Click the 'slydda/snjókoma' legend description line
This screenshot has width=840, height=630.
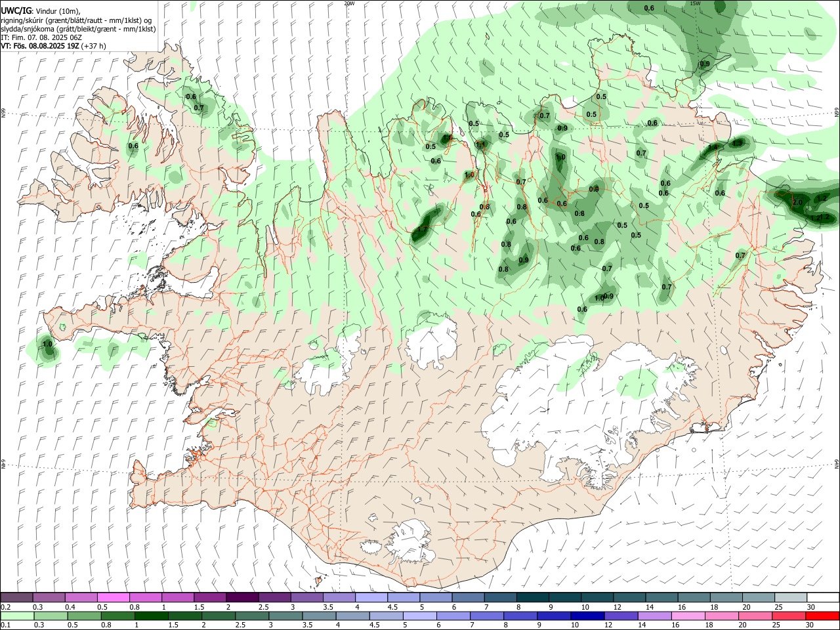coord(78,29)
